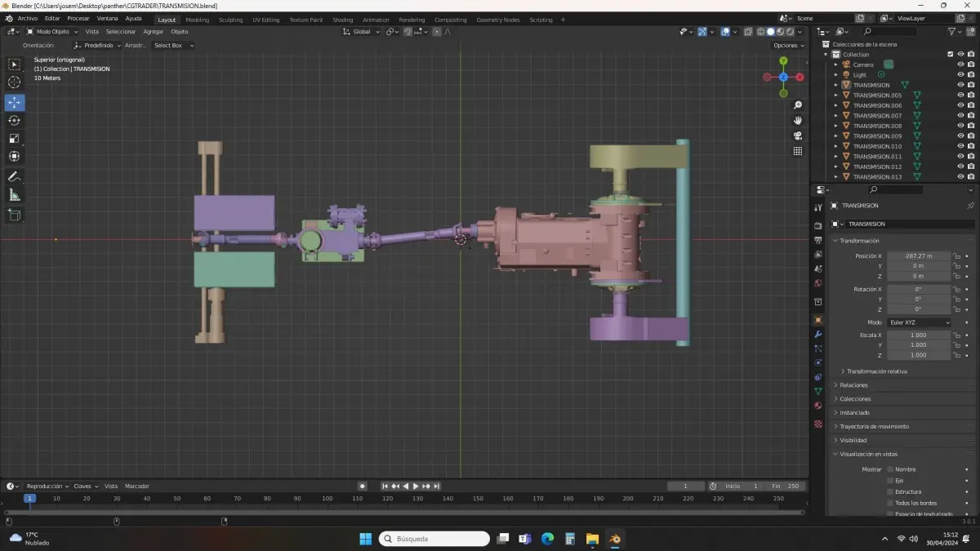
Task: Activate the Transform tool
Action: click(x=15, y=157)
